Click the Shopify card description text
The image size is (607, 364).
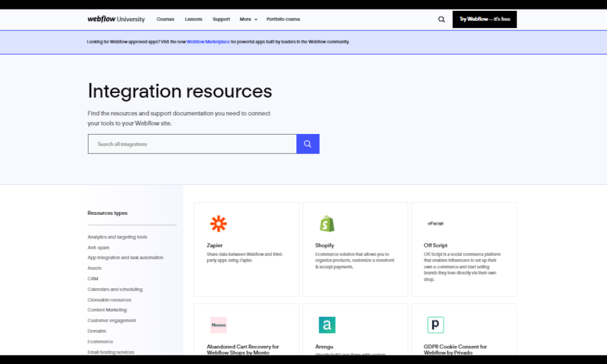(354, 260)
